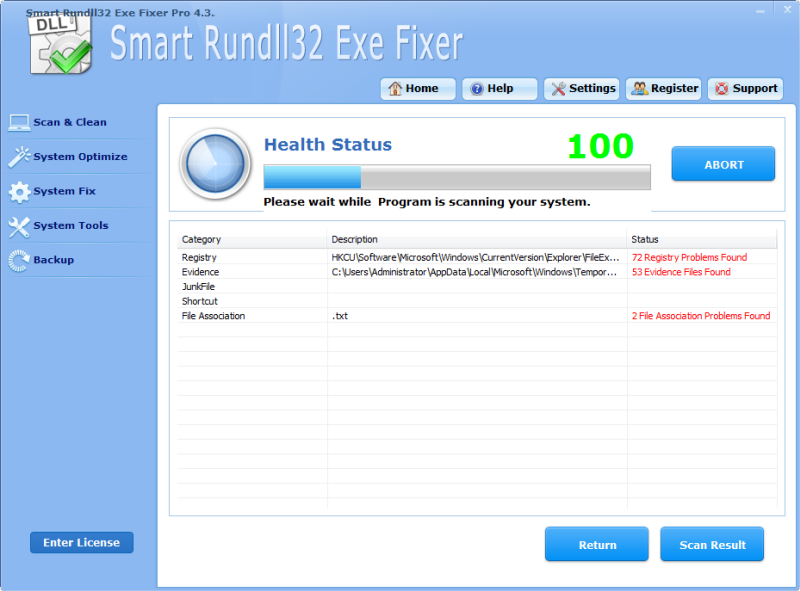This screenshot has width=800, height=591.
Task: Click the Scan & Clean laptop icon
Action: pos(19,122)
